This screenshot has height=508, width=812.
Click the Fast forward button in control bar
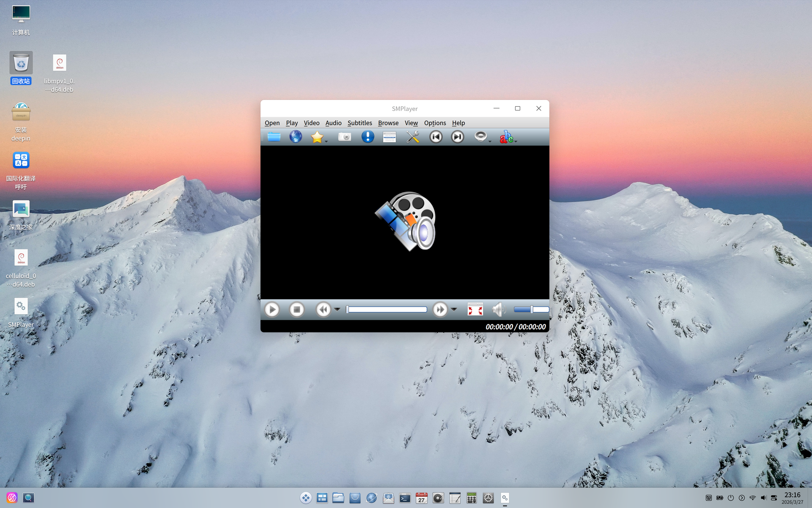click(x=440, y=309)
